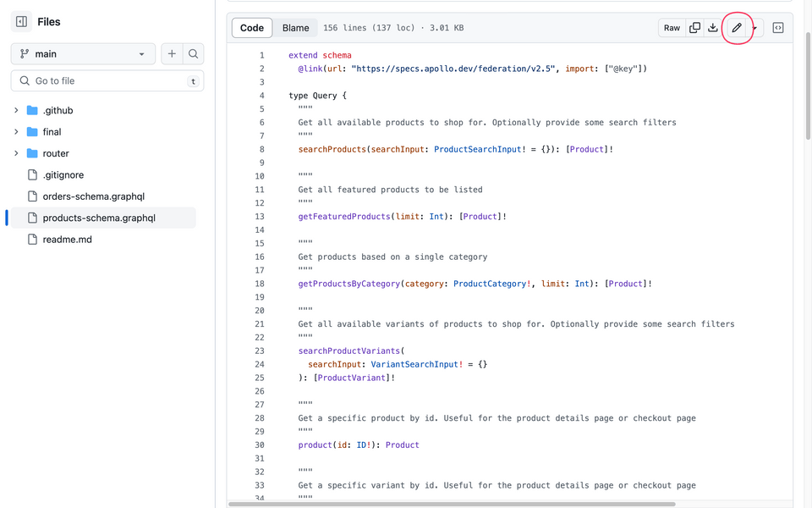Click ProductSearchInput type reference
Image resolution: width=812 pixels, height=508 pixels.
pos(477,149)
